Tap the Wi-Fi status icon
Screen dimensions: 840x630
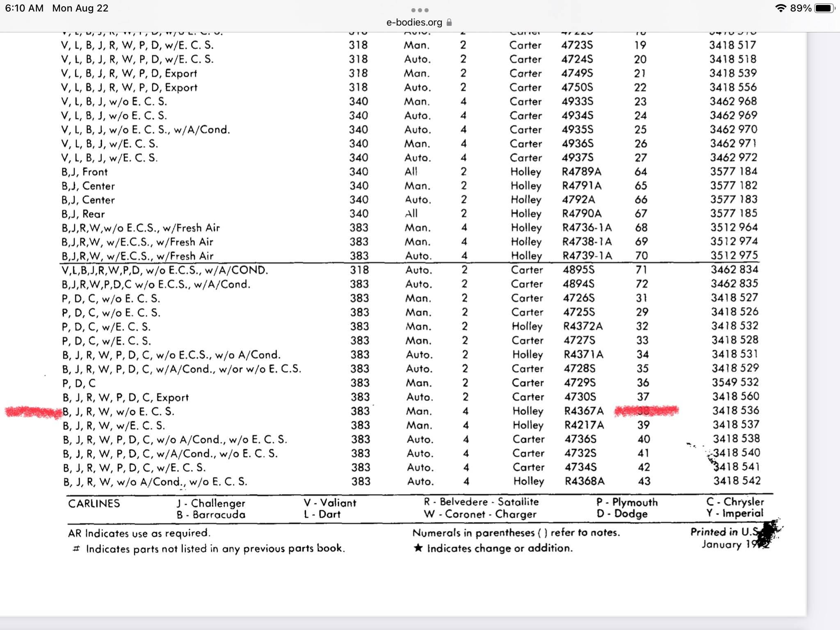click(x=781, y=8)
